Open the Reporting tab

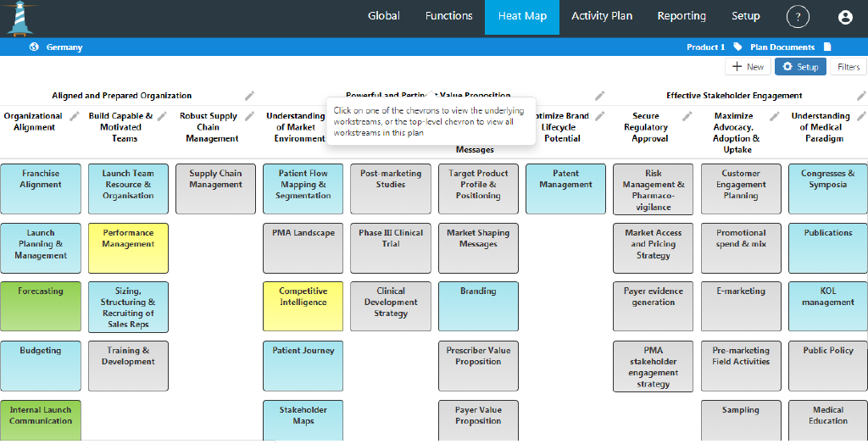[x=681, y=16]
